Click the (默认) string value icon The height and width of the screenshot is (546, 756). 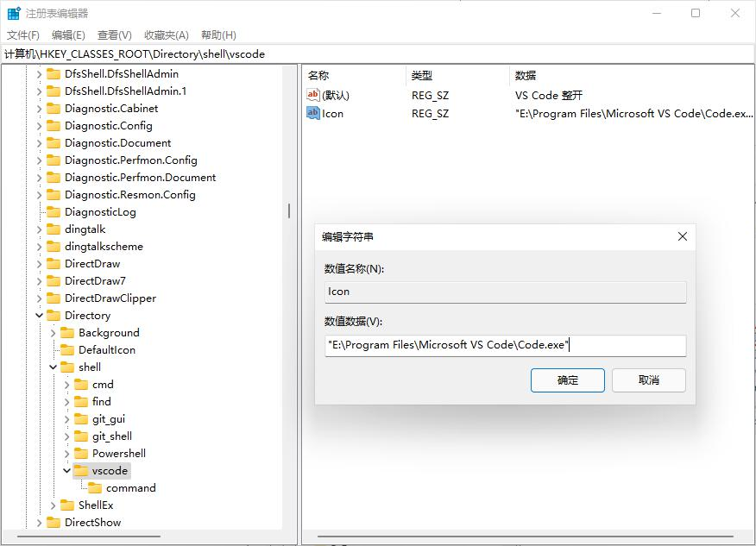tap(313, 95)
